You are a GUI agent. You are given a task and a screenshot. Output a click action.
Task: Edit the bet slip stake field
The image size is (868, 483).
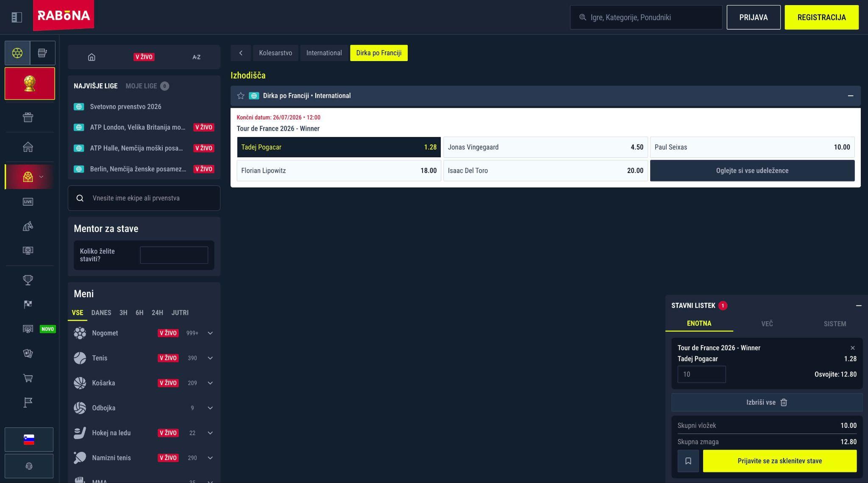(x=701, y=374)
